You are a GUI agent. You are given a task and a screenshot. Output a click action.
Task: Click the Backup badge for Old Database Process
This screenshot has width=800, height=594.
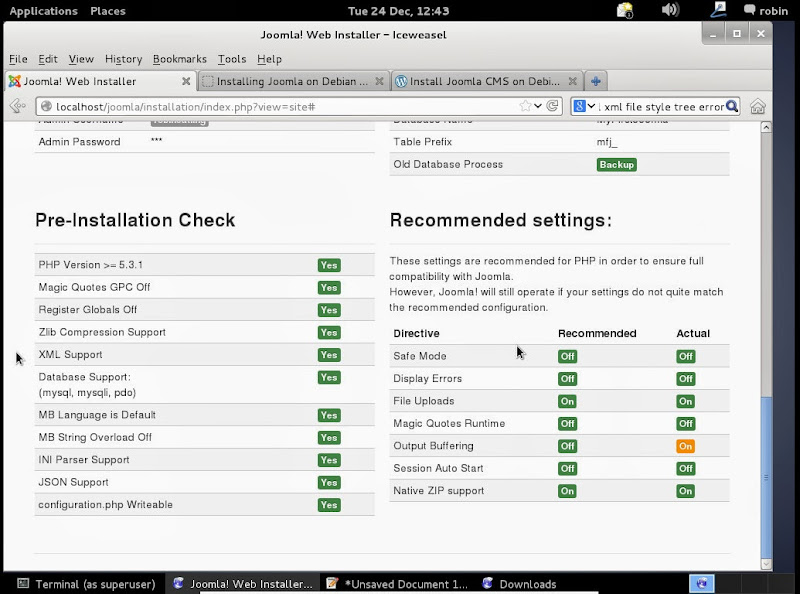coord(616,164)
